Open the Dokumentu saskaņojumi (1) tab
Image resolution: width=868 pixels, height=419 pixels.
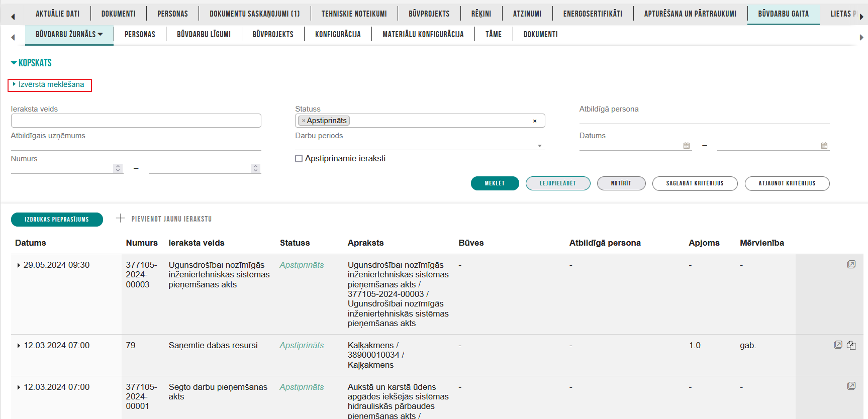click(x=254, y=14)
